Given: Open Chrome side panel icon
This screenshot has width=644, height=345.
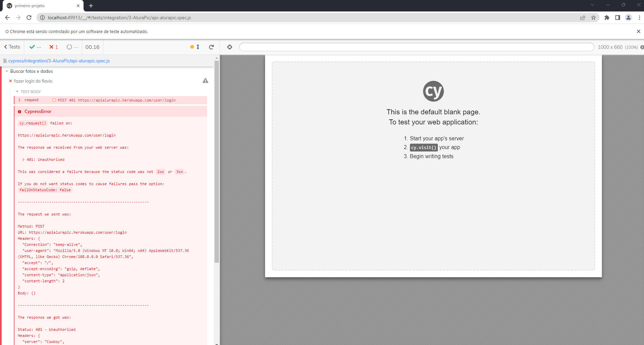Looking at the screenshot, I should coord(618,18).
